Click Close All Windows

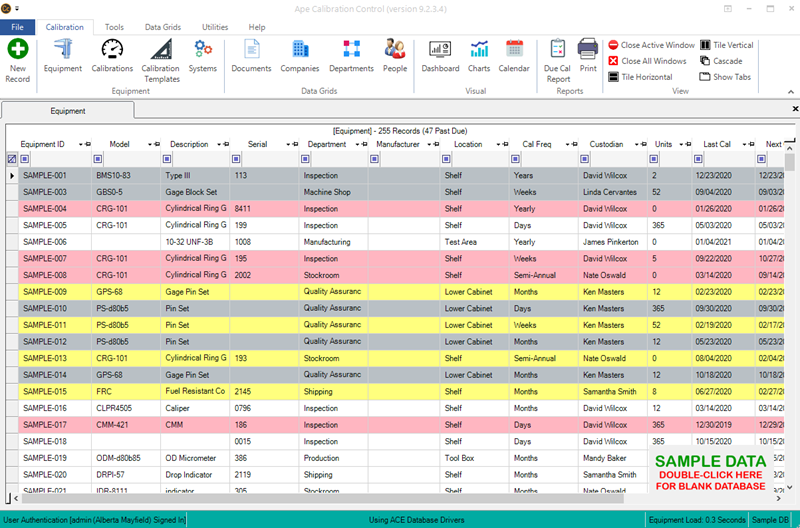tap(647, 61)
